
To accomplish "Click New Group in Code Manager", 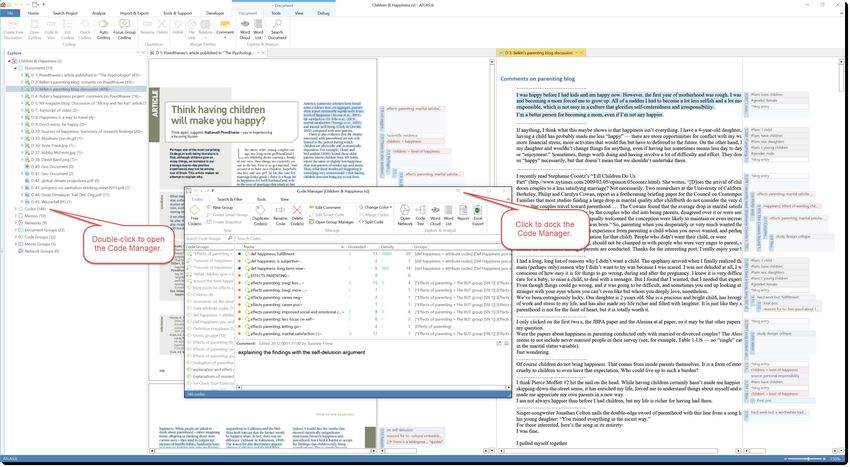I will pyautogui.click(x=222, y=207).
